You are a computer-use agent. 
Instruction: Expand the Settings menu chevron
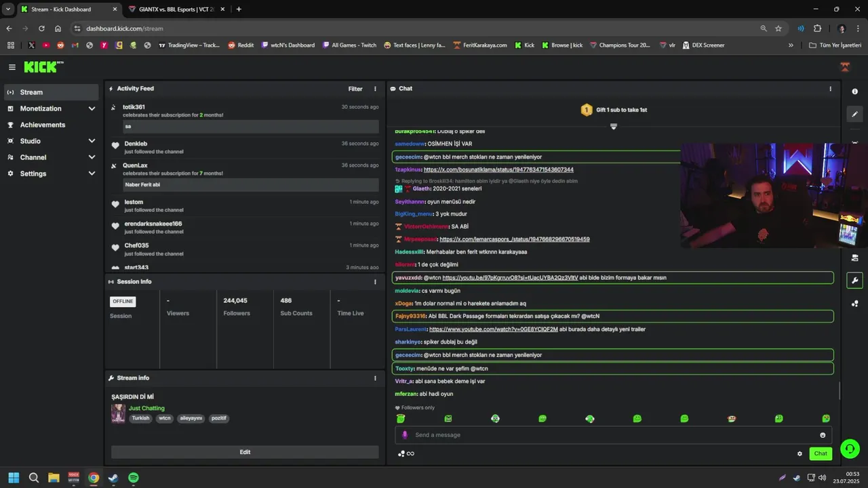click(x=92, y=174)
